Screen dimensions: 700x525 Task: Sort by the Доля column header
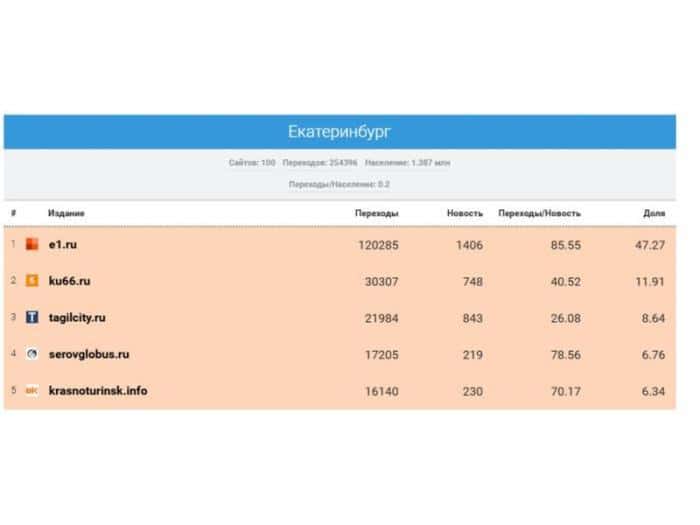pyautogui.click(x=653, y=213)
